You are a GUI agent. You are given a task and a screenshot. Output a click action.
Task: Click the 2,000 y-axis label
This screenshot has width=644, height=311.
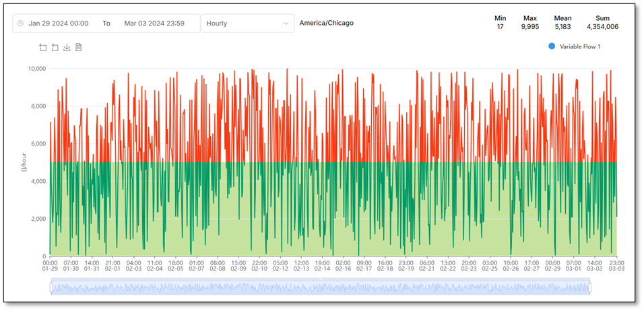39,219
